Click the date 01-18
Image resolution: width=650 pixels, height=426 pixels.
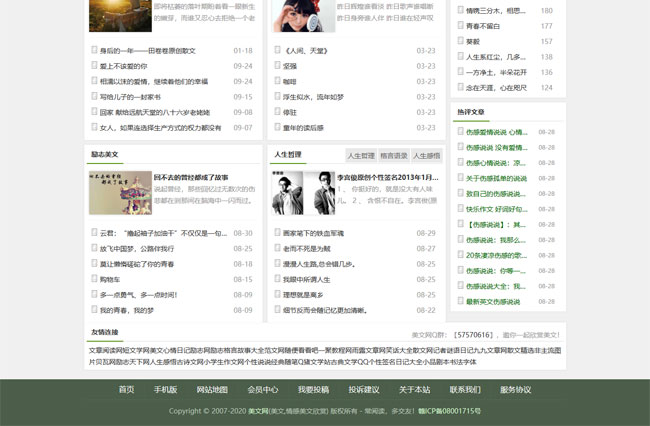pyautogui.click(x=243, y=51)
